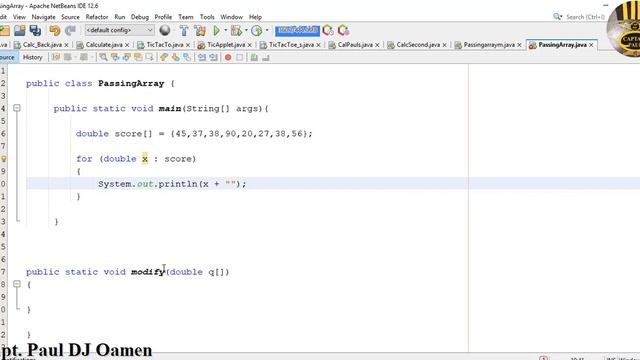Switch to TicApplet.java tab

(226, 44)
